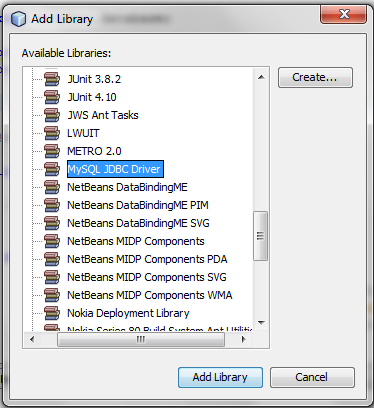Click the horizontal scrollbar thumb

(x=141, y=340)
